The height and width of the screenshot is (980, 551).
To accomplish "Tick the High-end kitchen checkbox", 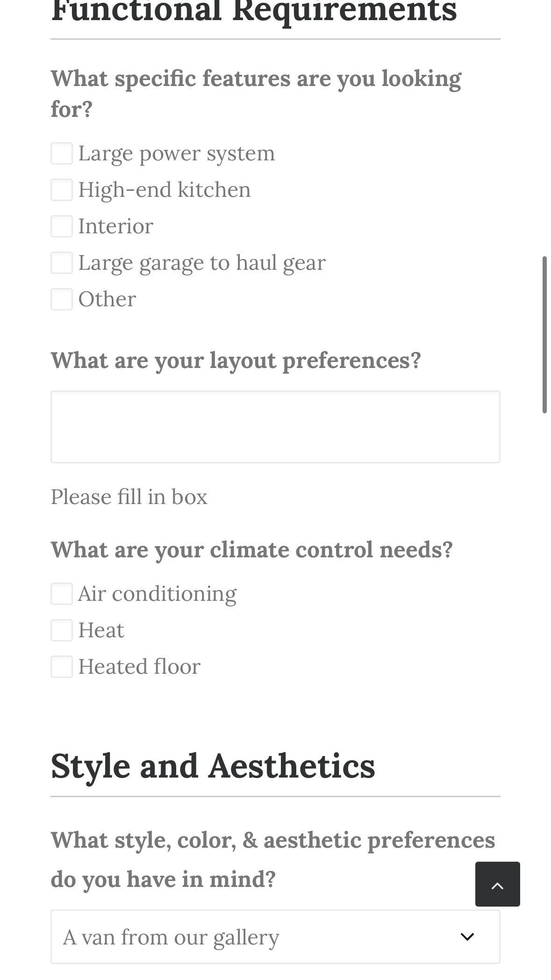I will [x=62, y=190].
